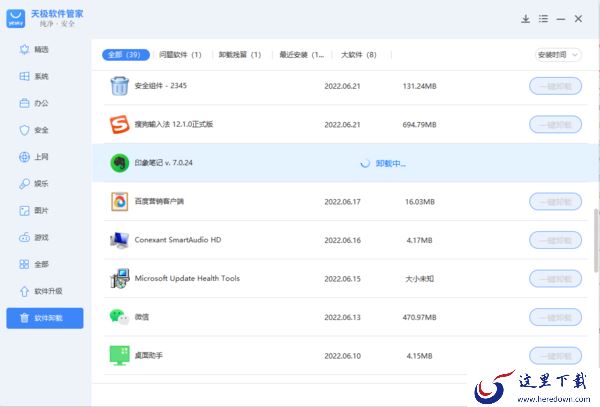Open the 上网 internet category
Screen dimensions: 600x407
click(34, 157)
